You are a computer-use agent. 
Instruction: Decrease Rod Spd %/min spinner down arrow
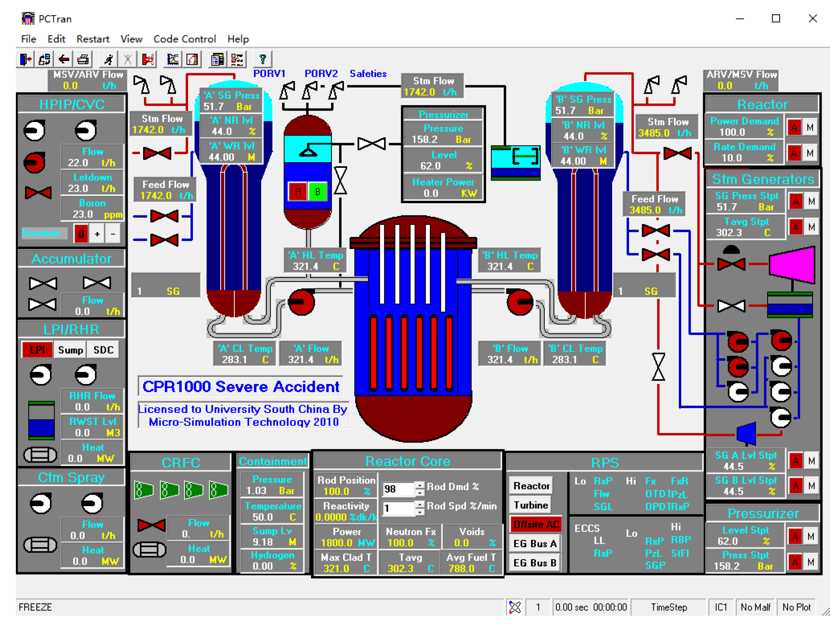click(419, 512)
